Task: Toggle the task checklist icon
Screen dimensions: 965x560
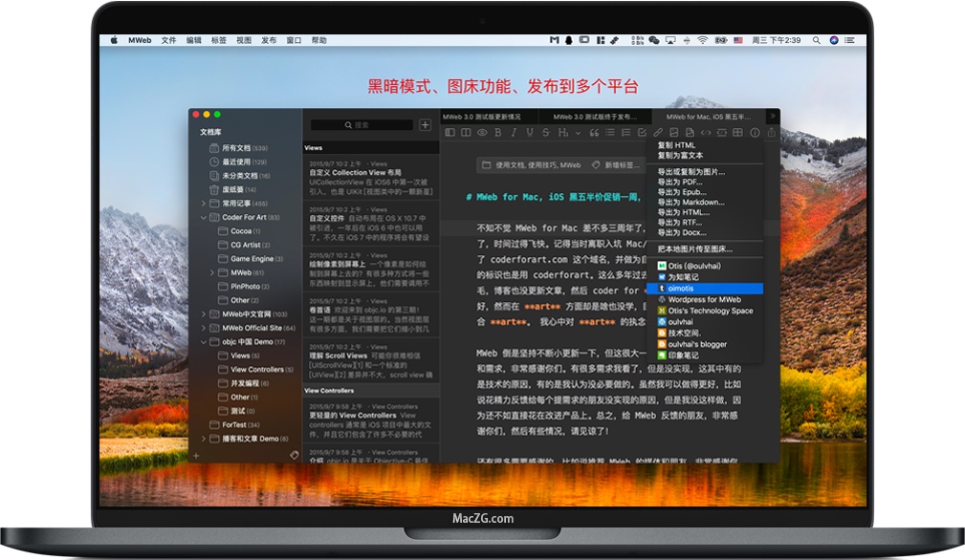Action: tap(642, 132)
